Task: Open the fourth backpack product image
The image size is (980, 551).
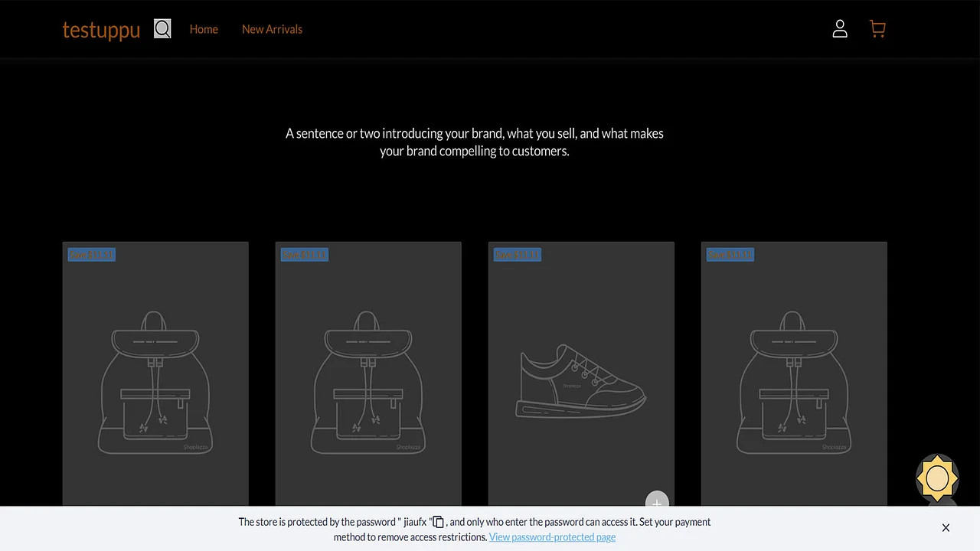Action: coord(794,375)
